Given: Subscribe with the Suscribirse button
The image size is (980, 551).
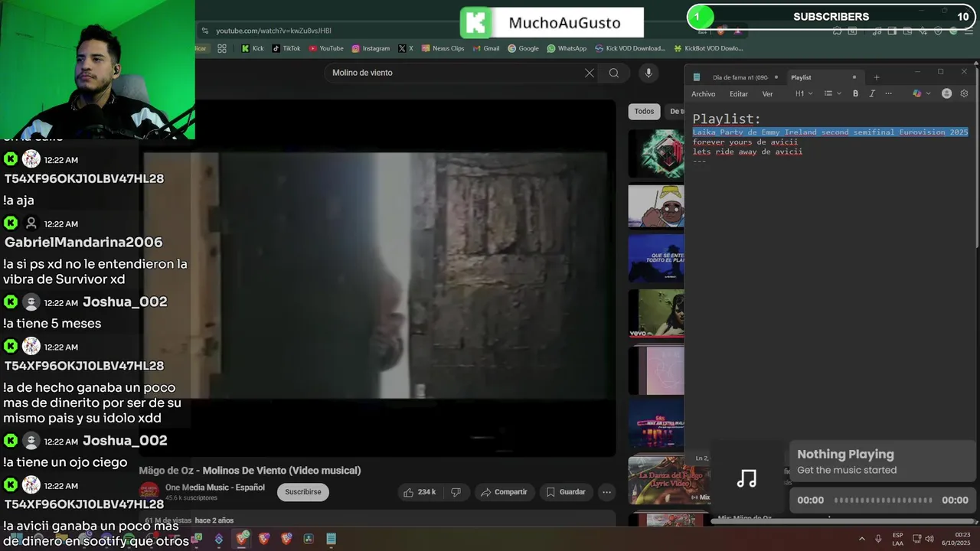Looking at the screenshot, I should pos(303,492).
